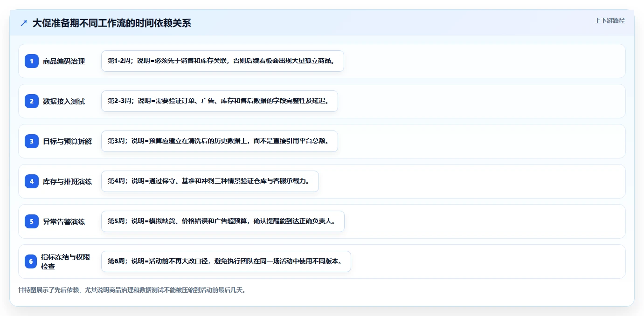Select step badge number 1

[32, 61]
